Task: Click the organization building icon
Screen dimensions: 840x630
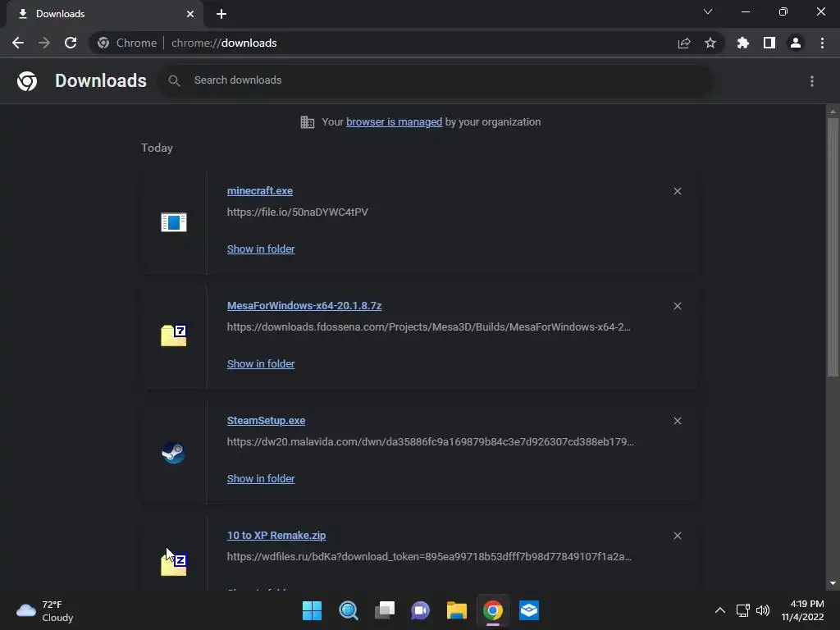Action: [x=308, y=122]
